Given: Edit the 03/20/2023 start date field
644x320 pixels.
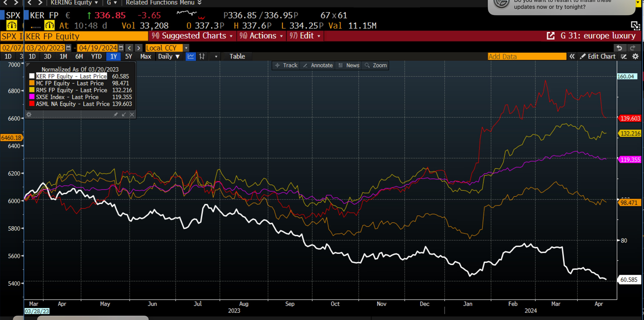Looking at the screenshot, I should (x=45, y=48).
